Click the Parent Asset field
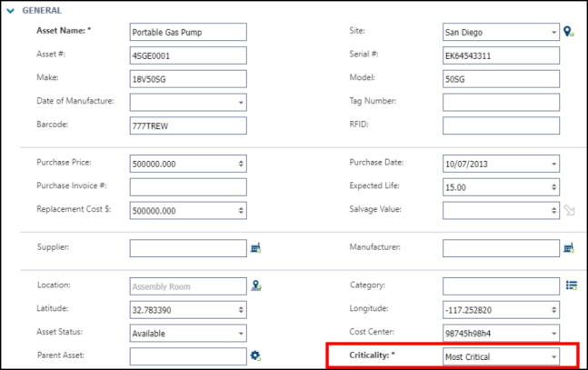Screen dimensions: 588x370 188,356
